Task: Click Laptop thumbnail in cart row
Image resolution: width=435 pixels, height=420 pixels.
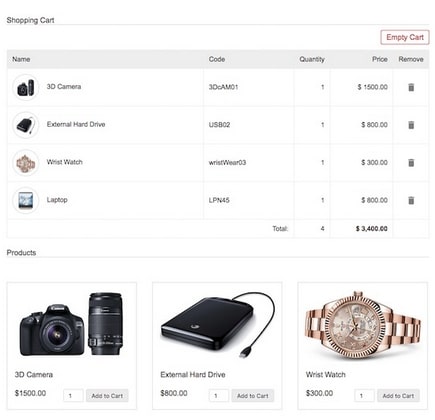Action: (x=26, y=201)
